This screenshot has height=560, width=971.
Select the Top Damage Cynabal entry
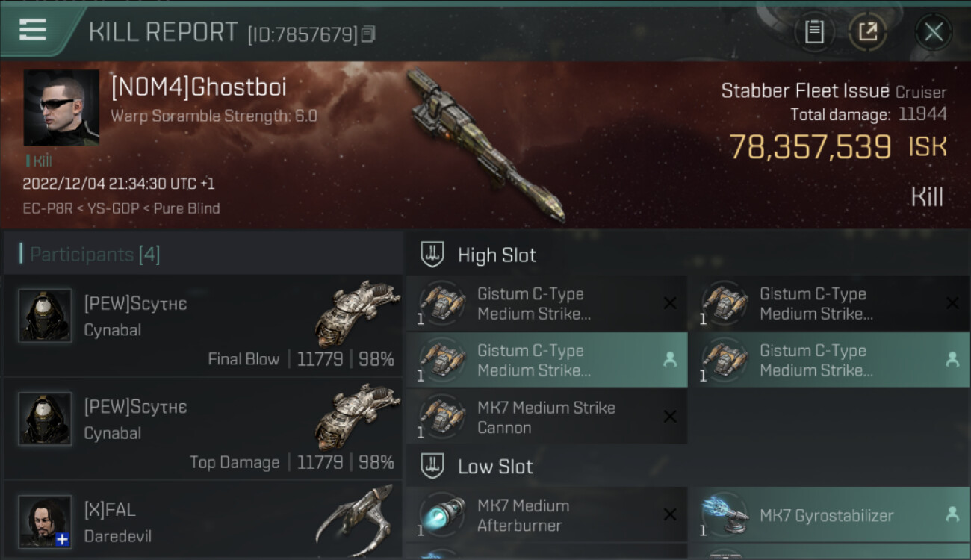click(203, 429)
